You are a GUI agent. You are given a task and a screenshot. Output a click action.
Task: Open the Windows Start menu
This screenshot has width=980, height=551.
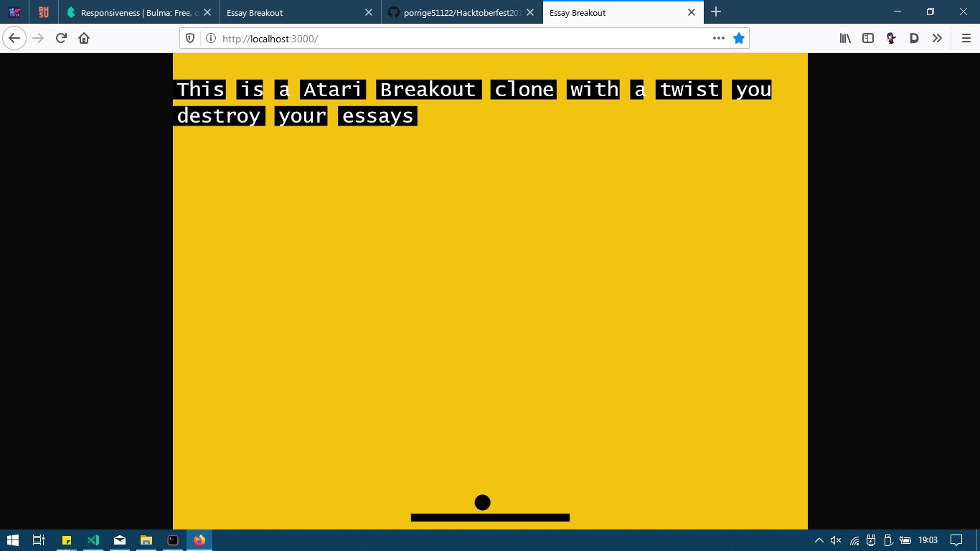click(x=13, y=540)
